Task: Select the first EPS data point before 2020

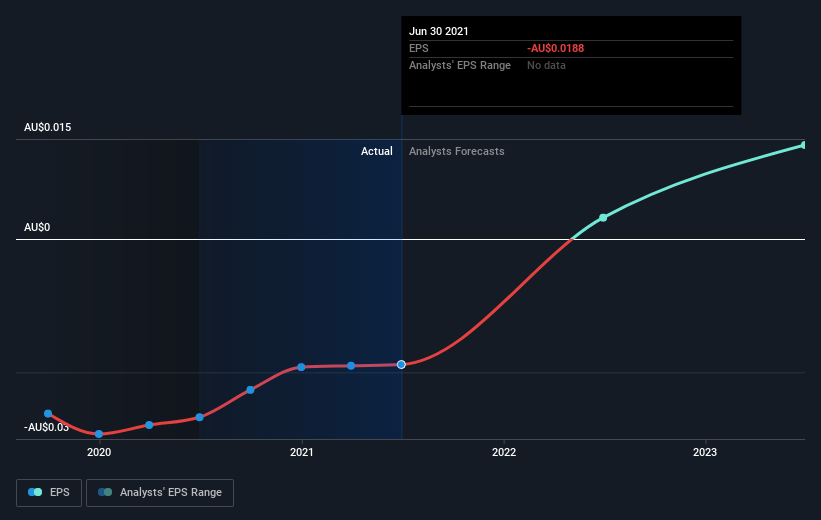Action: point(48,414)
